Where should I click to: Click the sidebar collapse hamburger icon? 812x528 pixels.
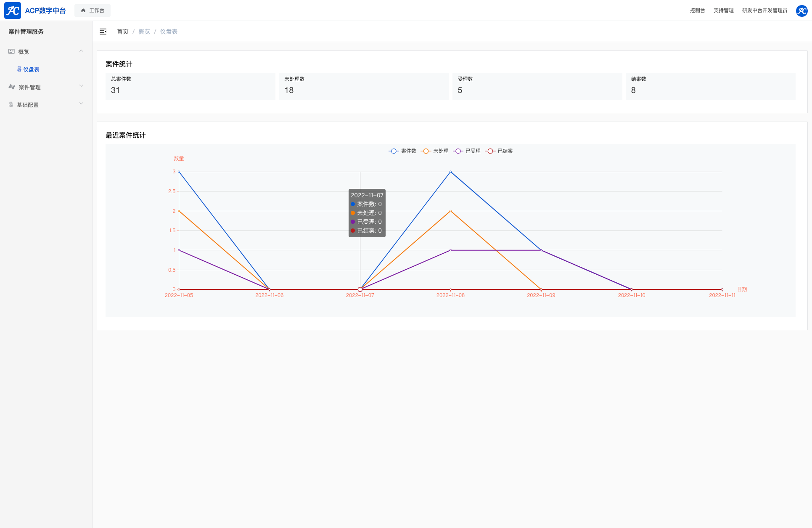(103, 32)
